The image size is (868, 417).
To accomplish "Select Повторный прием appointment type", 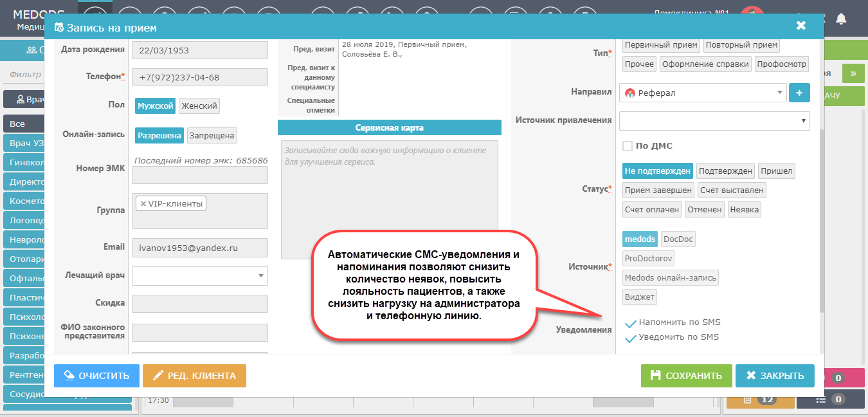I will [x=741, y=45].
